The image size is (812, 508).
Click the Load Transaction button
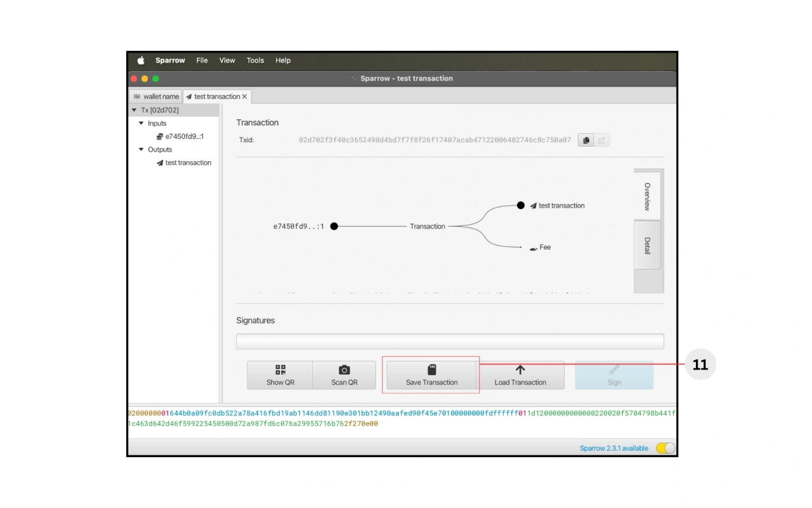(520, 375)
